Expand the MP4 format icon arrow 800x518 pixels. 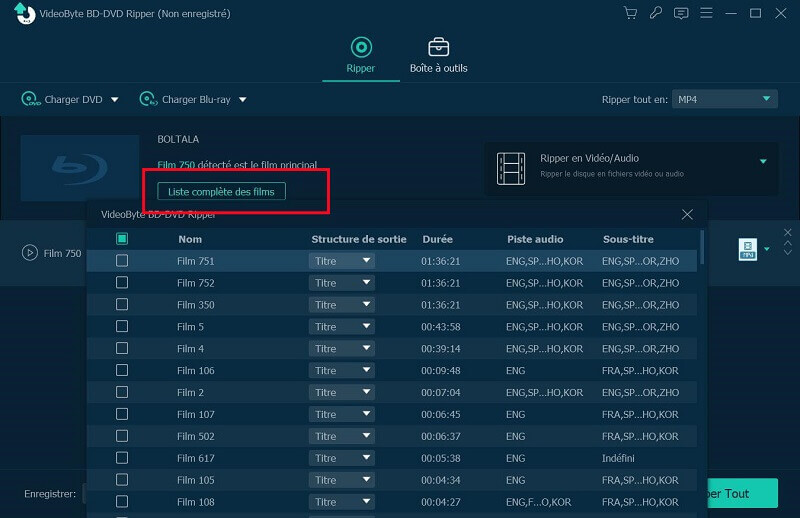[767, 249]
